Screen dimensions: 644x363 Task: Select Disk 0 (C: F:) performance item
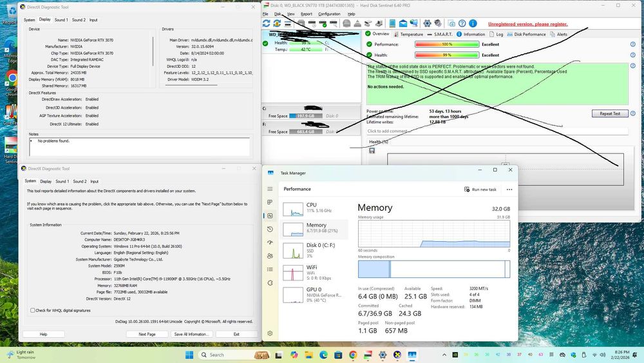coord(315,250)
